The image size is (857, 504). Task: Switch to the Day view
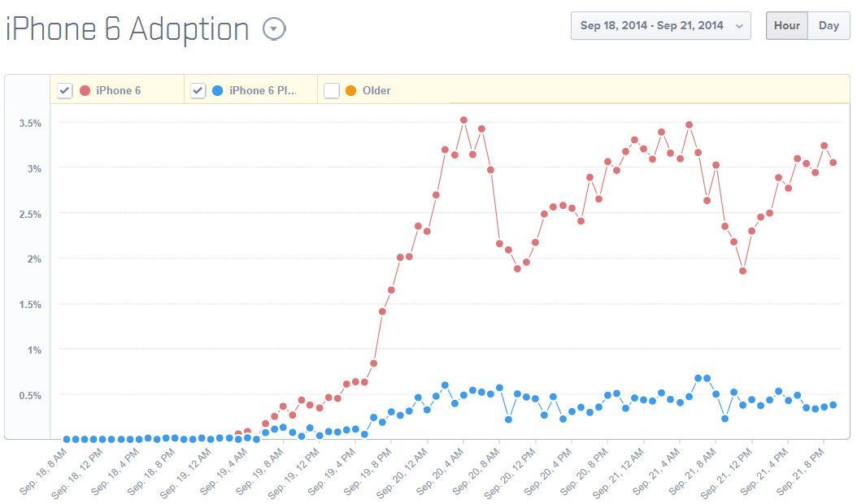click(x=829, y=26)
